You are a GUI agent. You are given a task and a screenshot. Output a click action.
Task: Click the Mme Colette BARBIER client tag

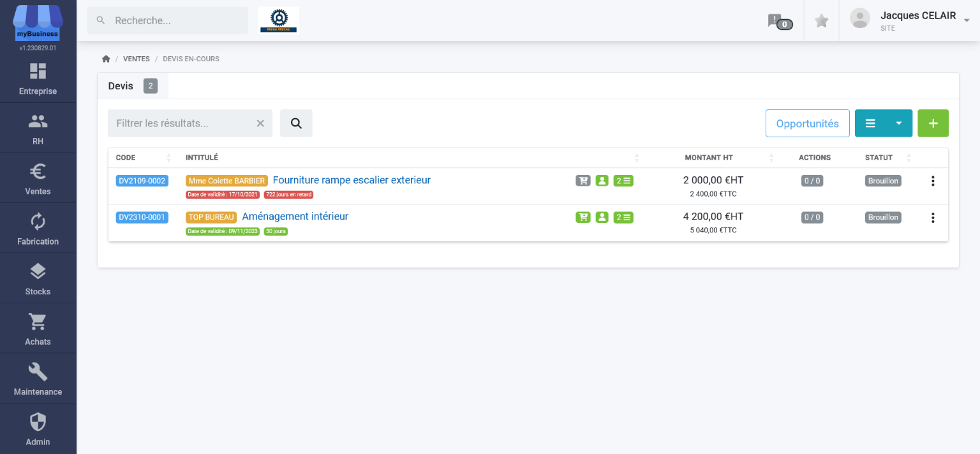[226, 181]
